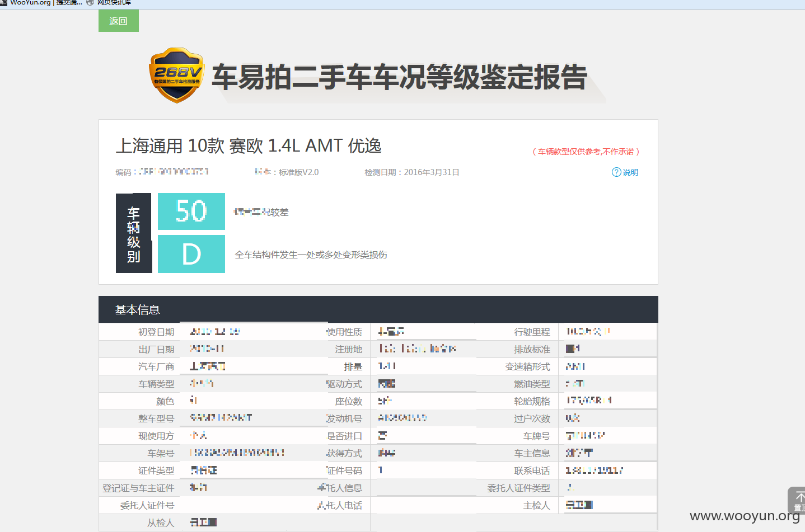Screen dimensions: 805x532
Task: Click the 登记证与车主证件 label
Action: point(138,488)
